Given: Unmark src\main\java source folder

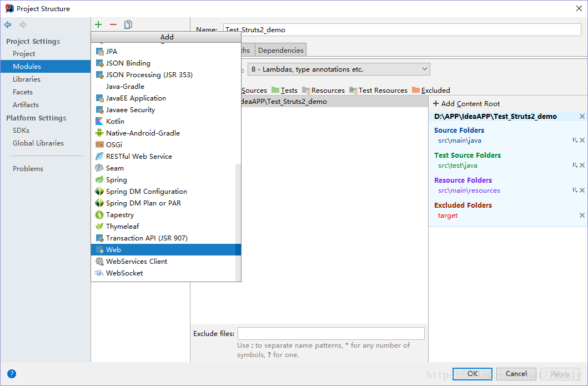Looking at the screenshot, I should pyautogui.click(x=582, y=141).
